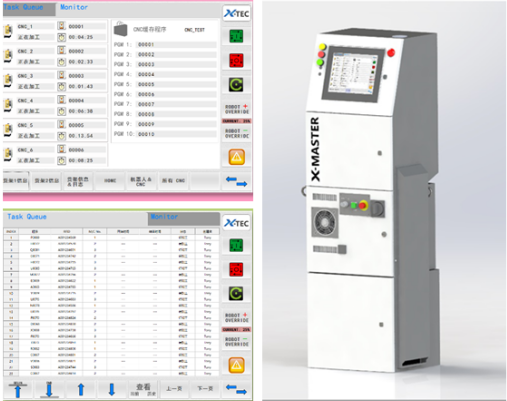Click the 所有 CNC button
The image size is (507, 401).
click(x=173, y=181)
